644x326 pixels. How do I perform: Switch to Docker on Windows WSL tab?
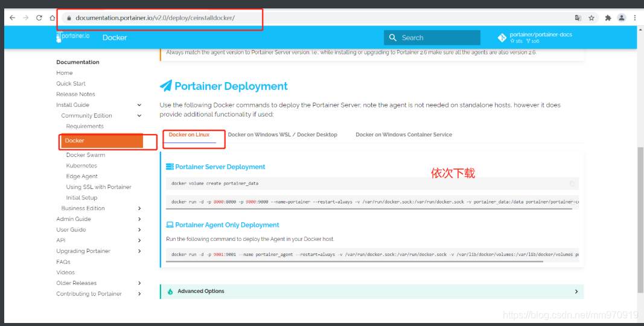282,135
